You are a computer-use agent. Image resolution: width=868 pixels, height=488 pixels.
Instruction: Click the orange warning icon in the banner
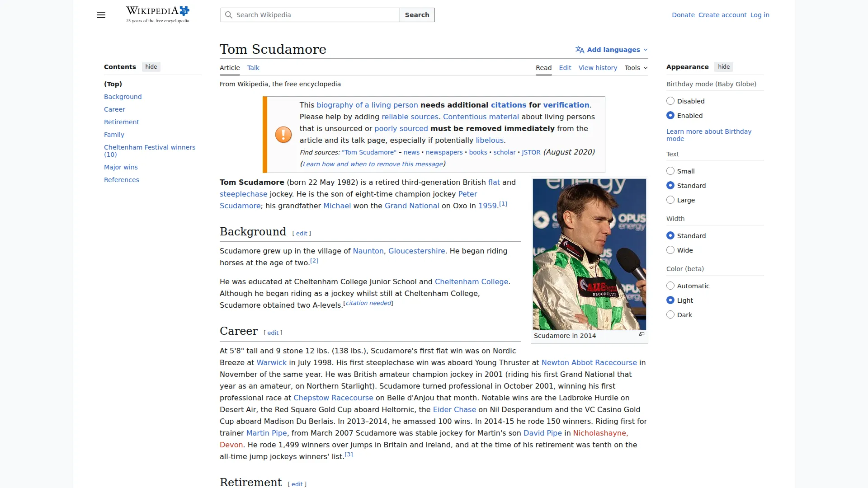pyautogui.click(x=283, y=134)
